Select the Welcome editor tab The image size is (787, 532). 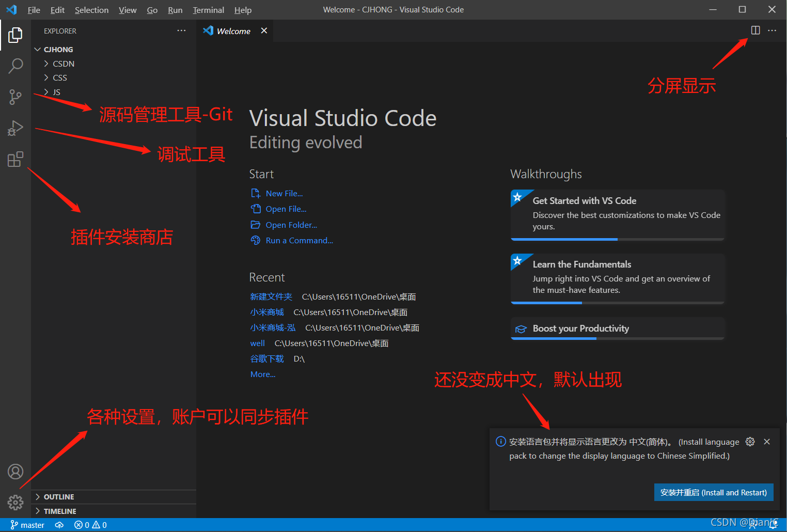pyautogui.click(x=235, y=31)
